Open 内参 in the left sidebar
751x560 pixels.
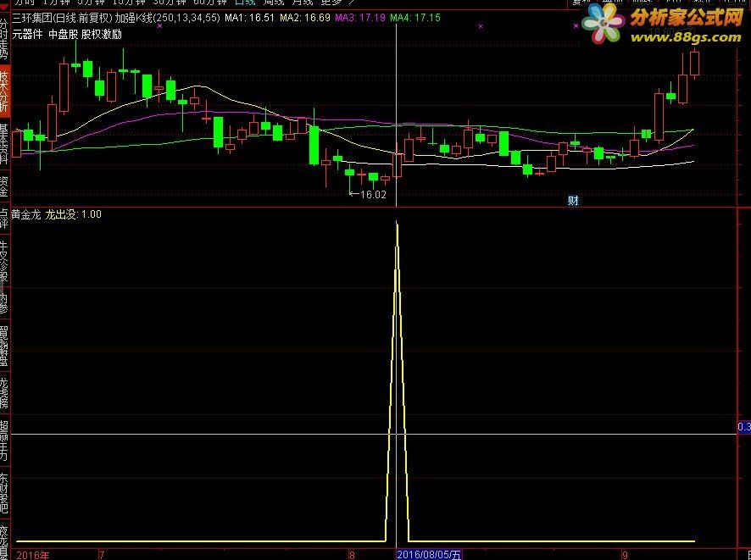[x=4, y=303]
